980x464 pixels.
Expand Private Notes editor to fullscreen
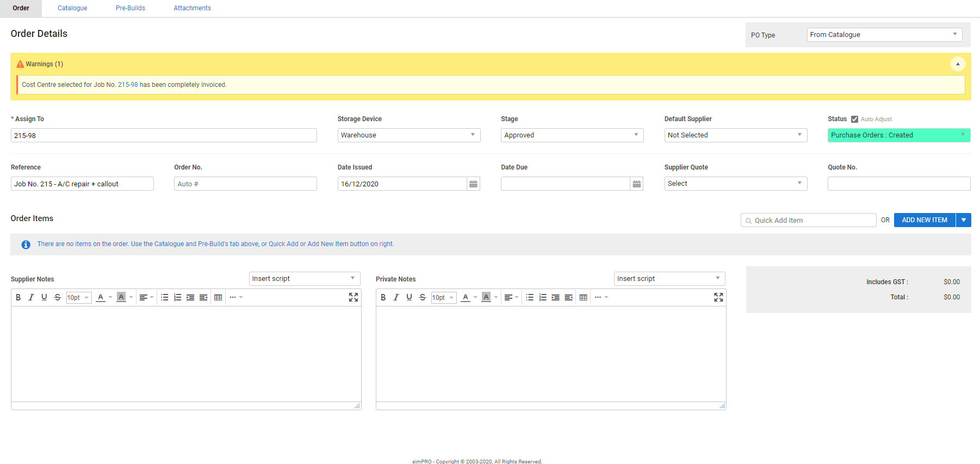(x=718, y=297)
